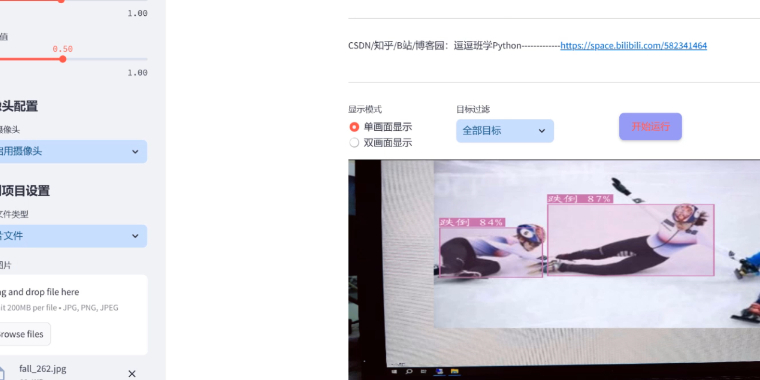The width and height of the screenshot is (760, 380).
Task: Click the file icon beside fall_262.jpg
Action: pyautogui.click(x=2, y=373)
